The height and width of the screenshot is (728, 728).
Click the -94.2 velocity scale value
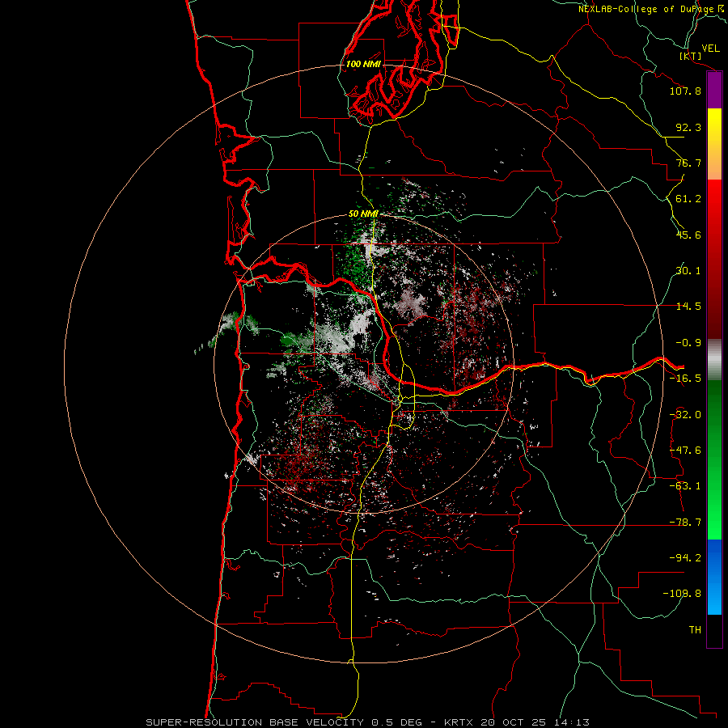point(685,557)
